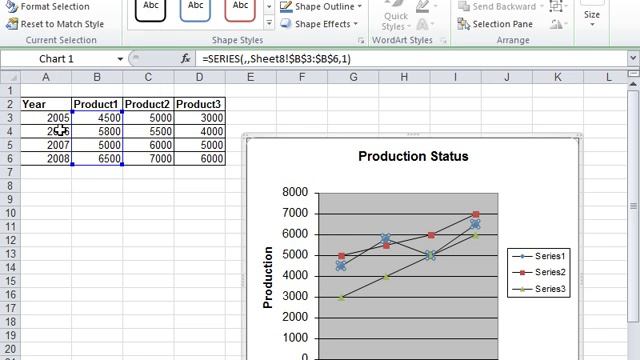The image size is (640, 360).
Task: Click the Product1 header cell
Action: point(97,104)
